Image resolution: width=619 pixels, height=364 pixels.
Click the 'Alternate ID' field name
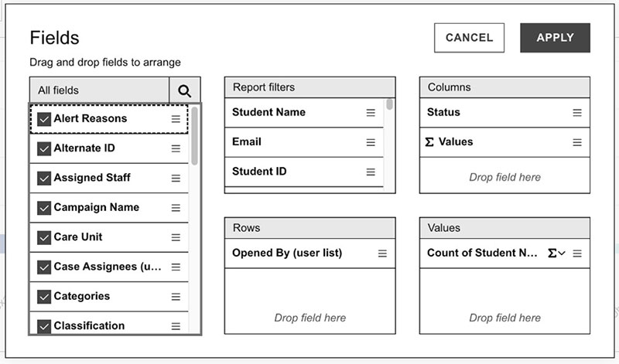point(84,148)
